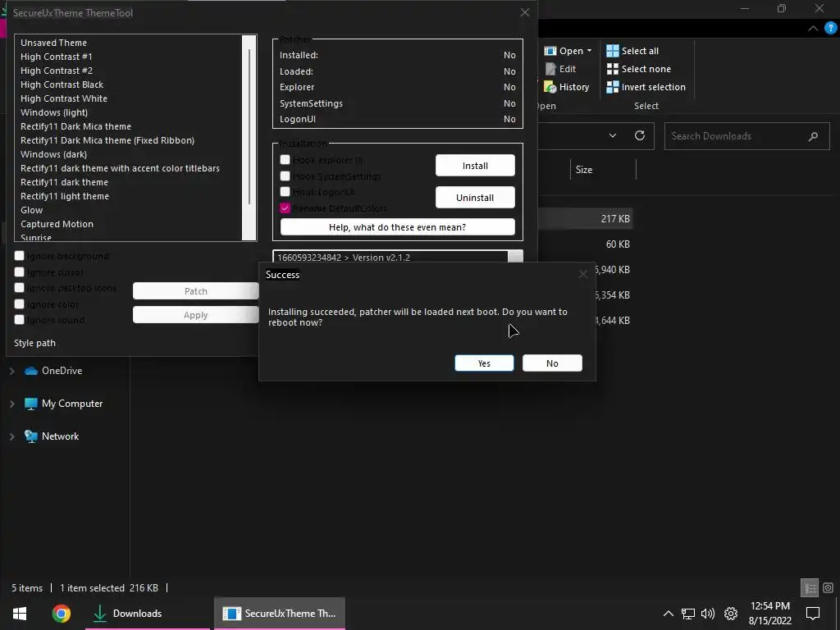Viewport: 840px width, 630px height.
Task: Open History in the Explorer ribbon
Action: tap(567, 87)
